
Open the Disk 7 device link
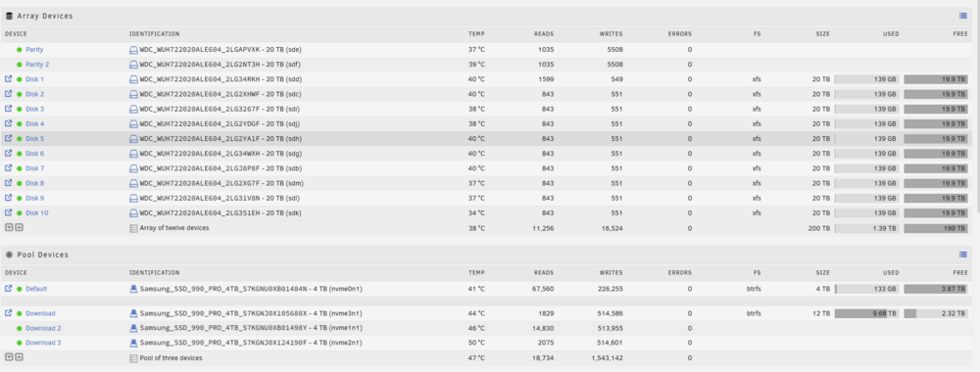click(x=35, y=168)
